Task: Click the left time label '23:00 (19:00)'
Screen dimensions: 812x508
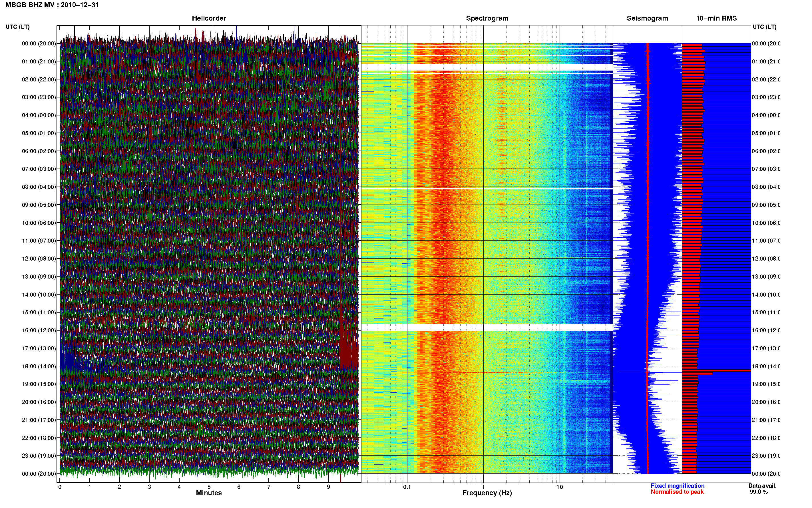Action: point(39,456)
